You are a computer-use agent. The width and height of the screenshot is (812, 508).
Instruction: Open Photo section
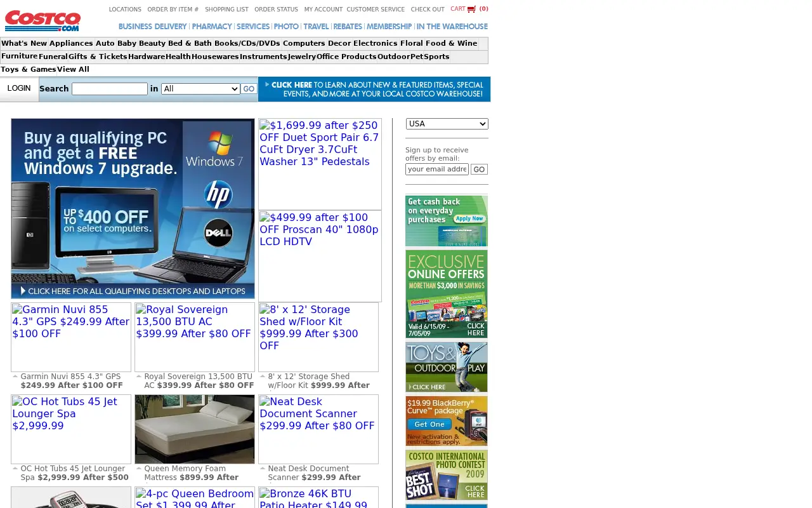(286, 27)
